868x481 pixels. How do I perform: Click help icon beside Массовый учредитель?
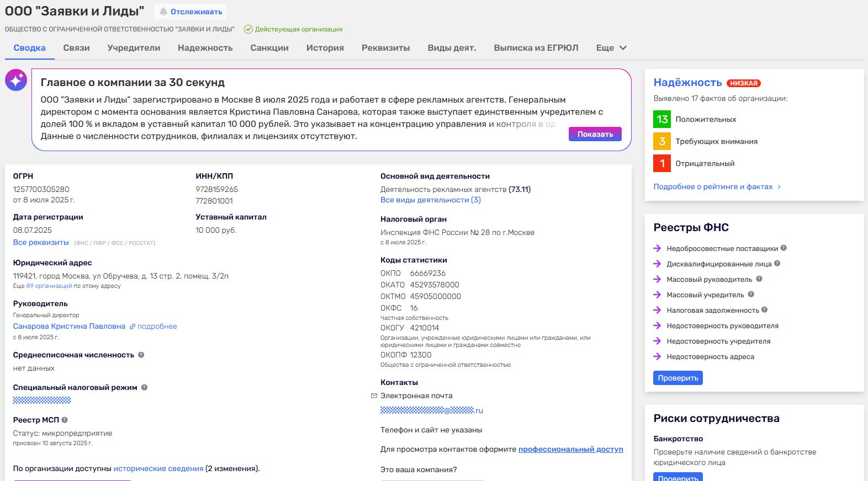[x=751, y=295]
